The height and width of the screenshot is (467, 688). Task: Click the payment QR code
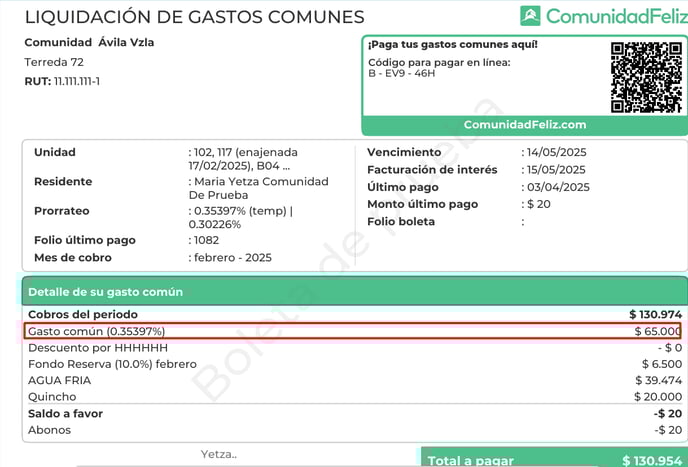tap(646, 78)
